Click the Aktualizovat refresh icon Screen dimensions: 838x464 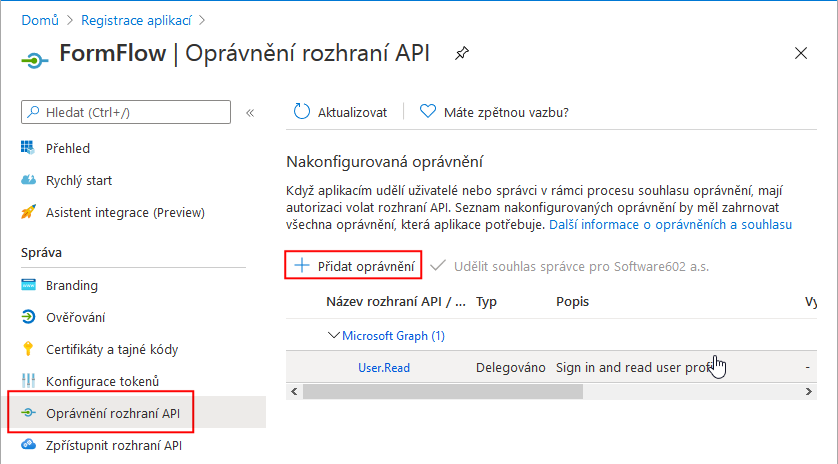coord(301,112)
